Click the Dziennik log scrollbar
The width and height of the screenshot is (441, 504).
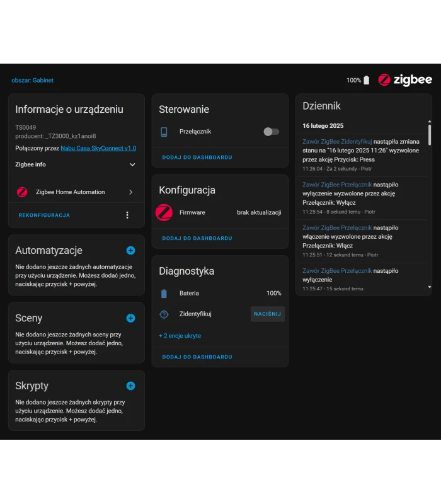tap(430, 135)
